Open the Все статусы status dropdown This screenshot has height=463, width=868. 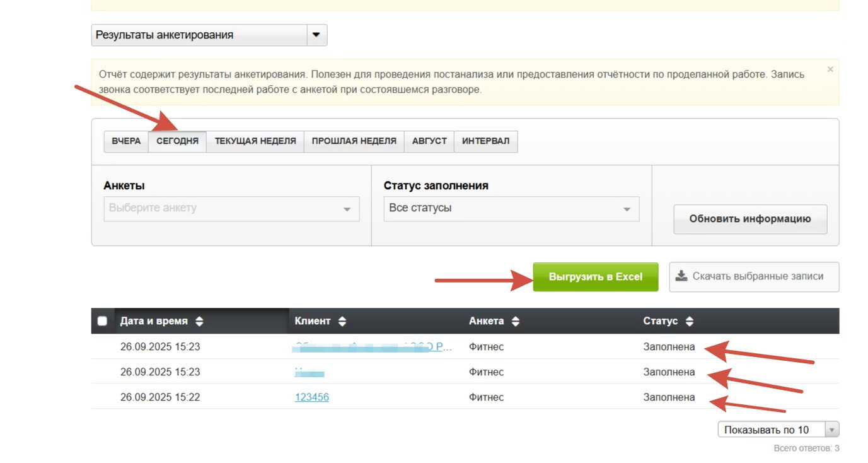click(x=511, y=209)
